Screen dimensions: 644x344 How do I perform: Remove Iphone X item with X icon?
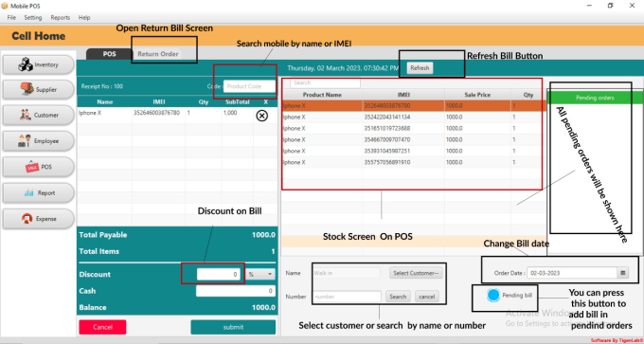[261, 116]
